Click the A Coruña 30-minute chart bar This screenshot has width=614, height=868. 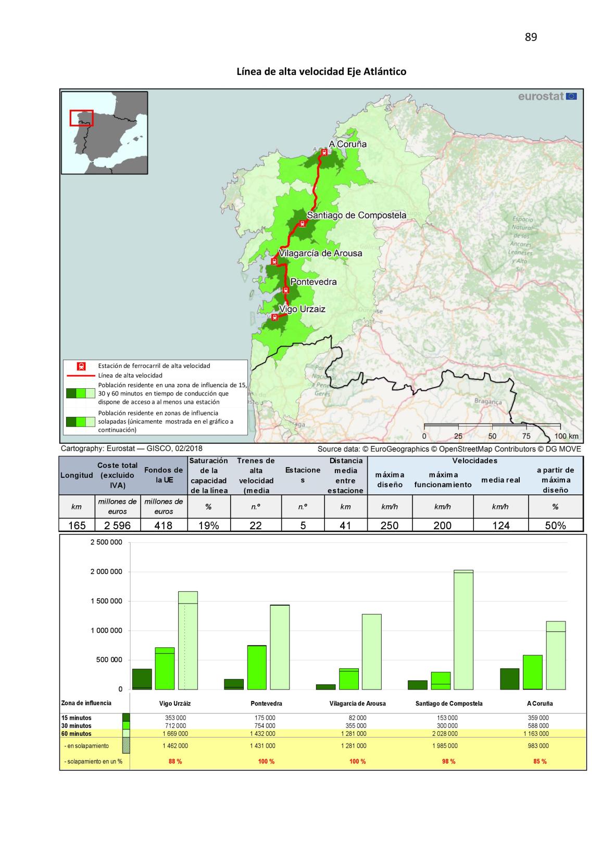pos(532,672)
